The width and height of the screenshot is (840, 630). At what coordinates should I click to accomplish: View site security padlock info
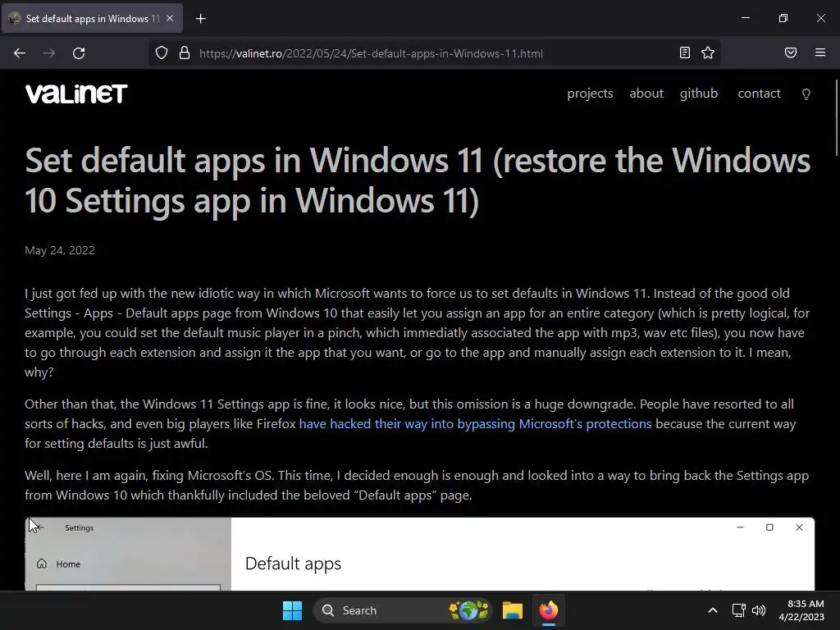[185, 53]
